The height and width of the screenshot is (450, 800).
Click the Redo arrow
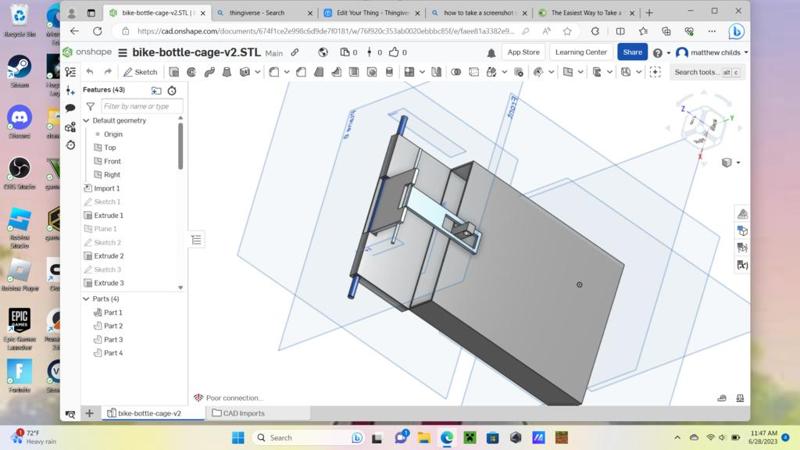coord(108,72)
